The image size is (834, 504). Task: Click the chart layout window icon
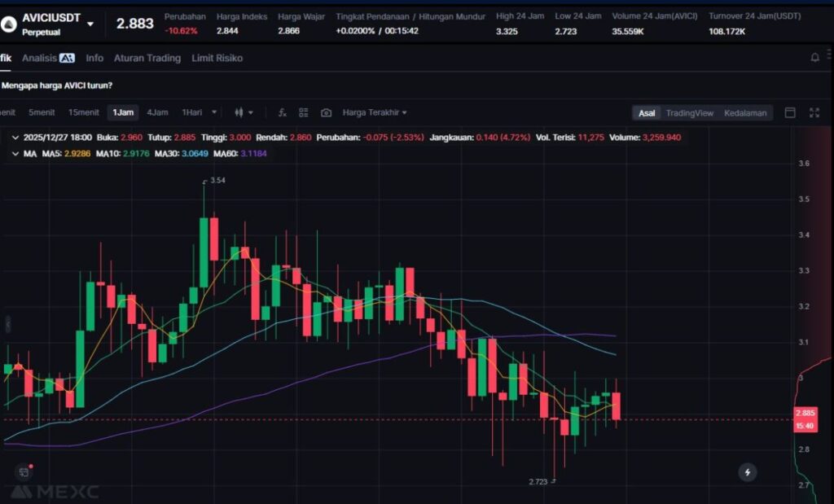point(789,112)
